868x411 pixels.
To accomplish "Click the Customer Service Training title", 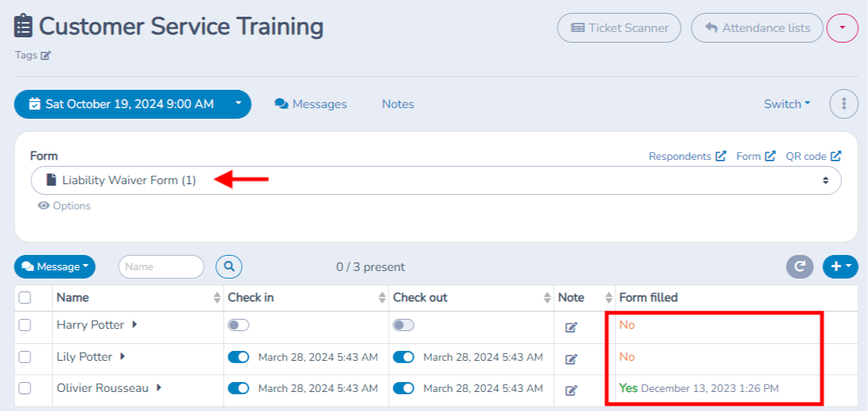I will 181,26.
